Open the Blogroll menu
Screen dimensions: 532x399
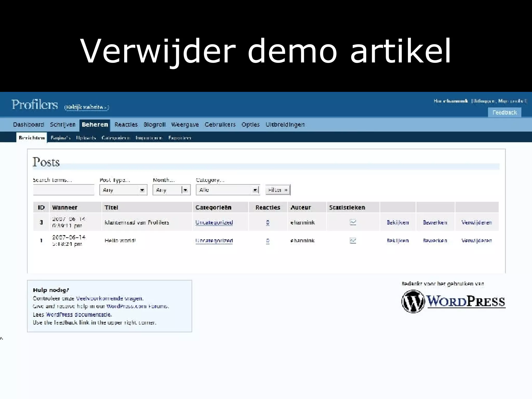155,125
